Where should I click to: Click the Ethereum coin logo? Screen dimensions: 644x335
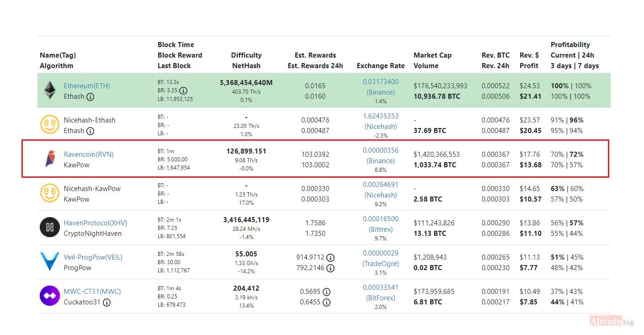[x=50, y=90]
